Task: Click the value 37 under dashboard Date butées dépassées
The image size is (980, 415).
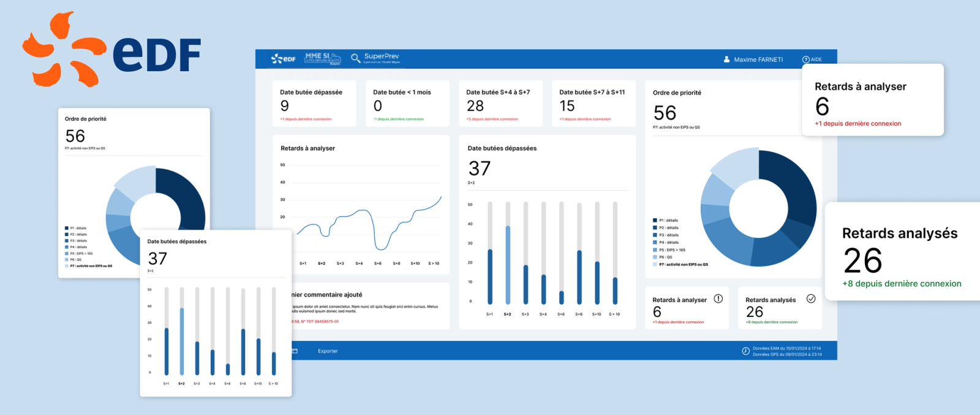Action: (x=479, y=168)
